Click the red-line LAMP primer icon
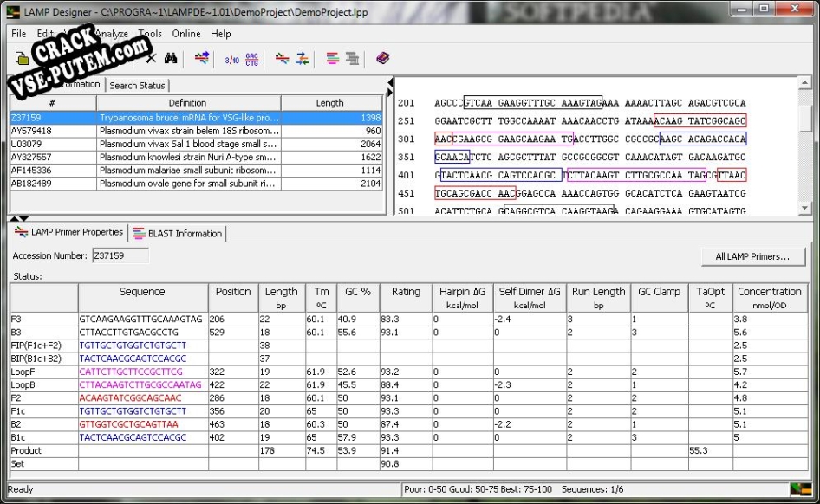 pyautogui.click(x=283, y=59)
